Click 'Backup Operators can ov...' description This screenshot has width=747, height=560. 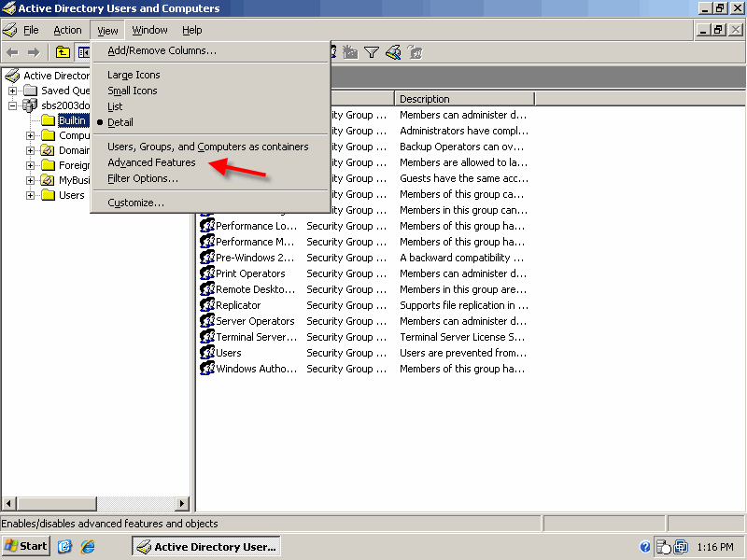tap(461, 147)
